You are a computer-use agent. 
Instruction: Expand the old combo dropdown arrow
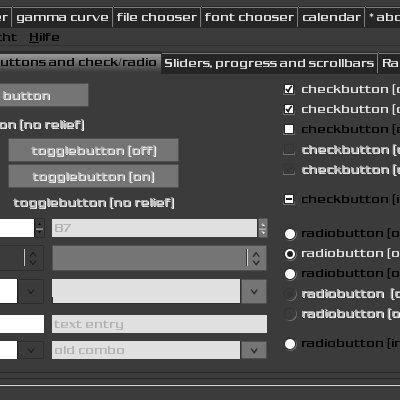[254, 350]
